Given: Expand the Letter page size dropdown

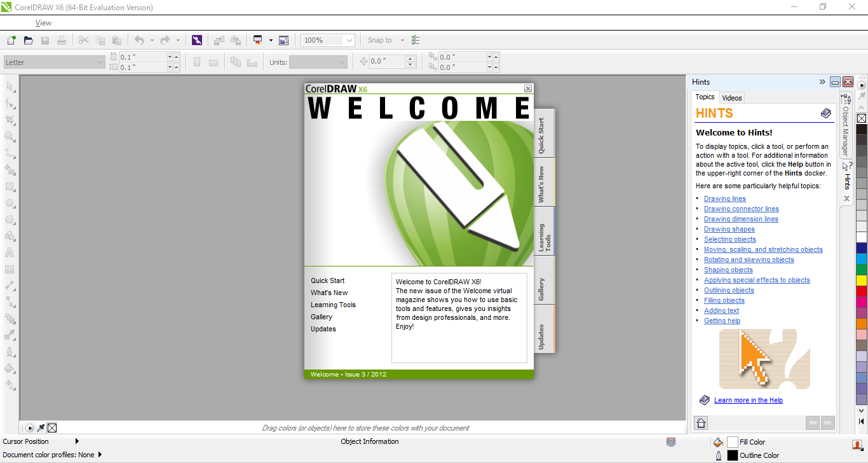Looking at the screenshot, I should (100, 62).
